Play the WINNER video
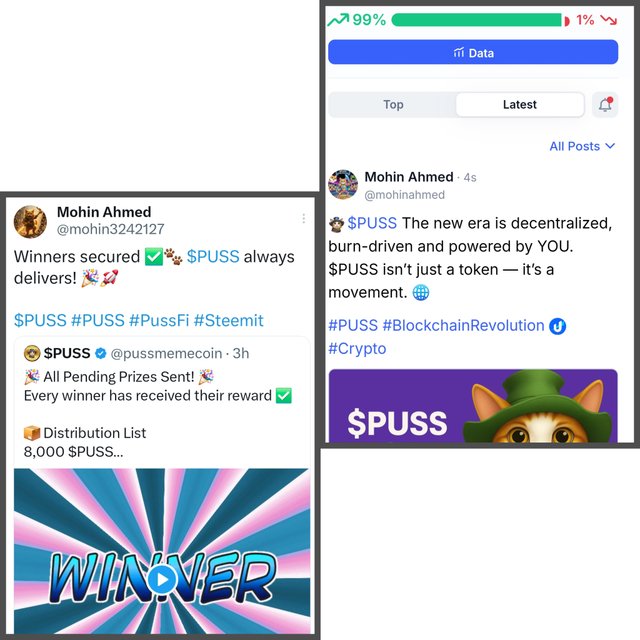The width and height of the screenshot is (640, 640). coord(162,579)
